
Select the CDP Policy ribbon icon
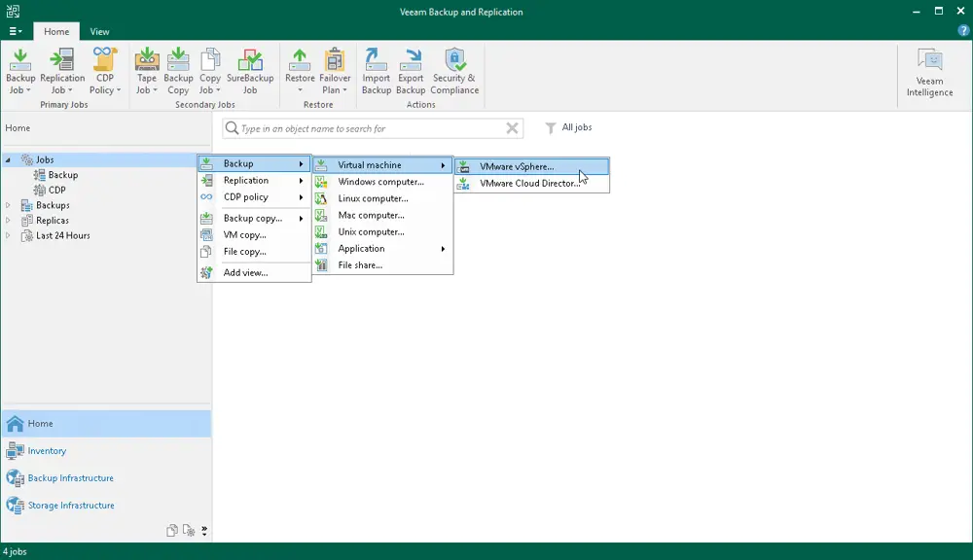[105, 70]
